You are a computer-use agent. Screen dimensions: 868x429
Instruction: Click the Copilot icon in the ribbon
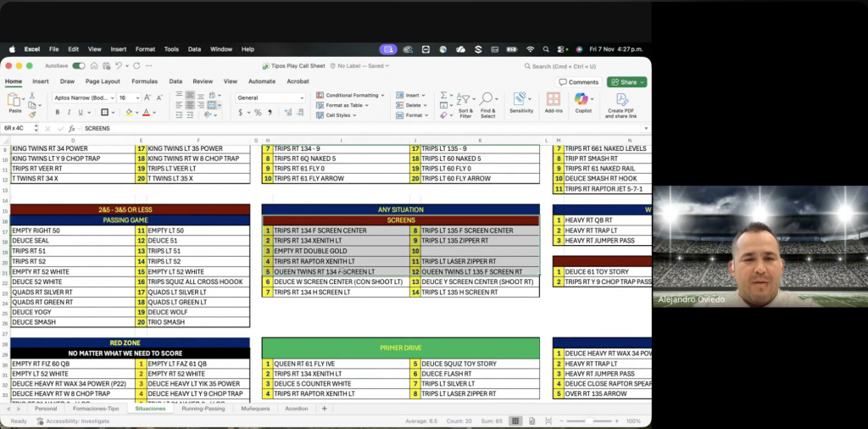(582, 100)
